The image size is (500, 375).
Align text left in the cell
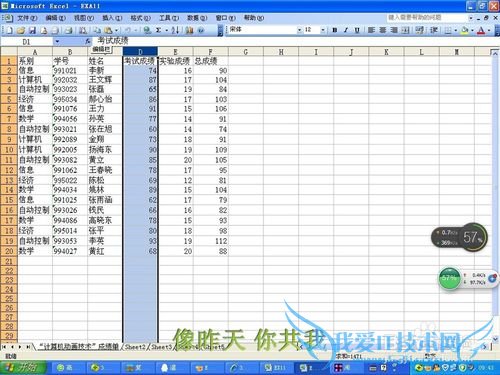coord(371,30)
